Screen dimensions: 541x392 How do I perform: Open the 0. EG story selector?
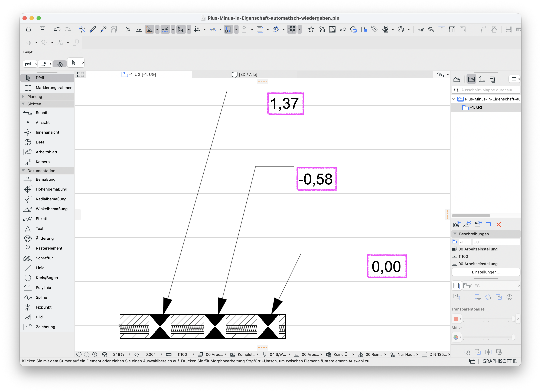491,286
